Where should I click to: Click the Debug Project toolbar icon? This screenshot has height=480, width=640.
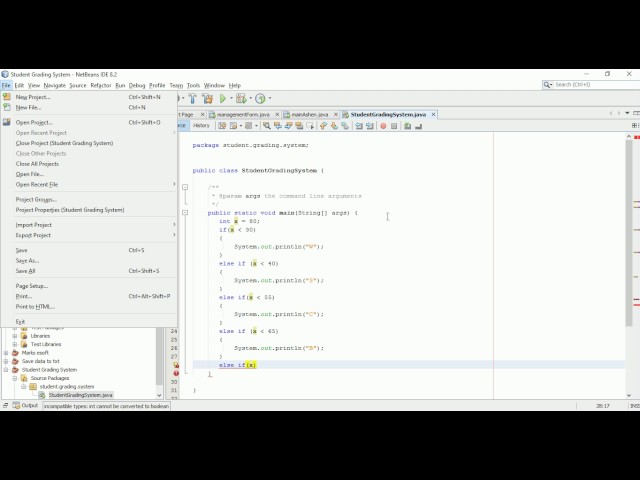point(241,98)
